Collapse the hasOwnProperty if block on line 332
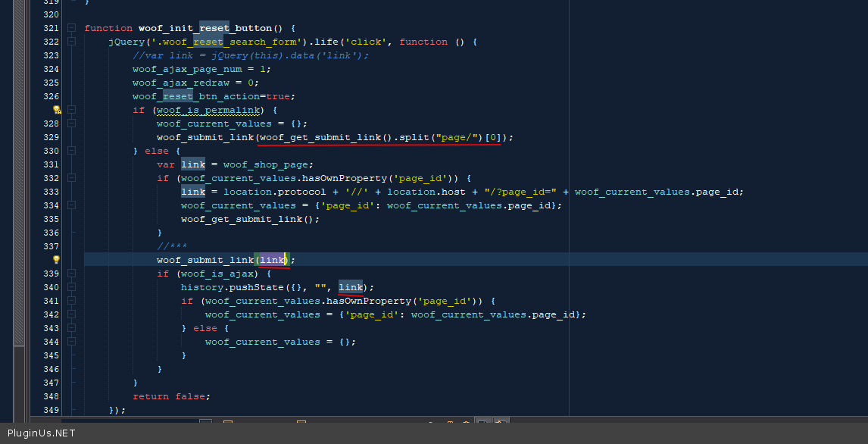 [71, 178]
